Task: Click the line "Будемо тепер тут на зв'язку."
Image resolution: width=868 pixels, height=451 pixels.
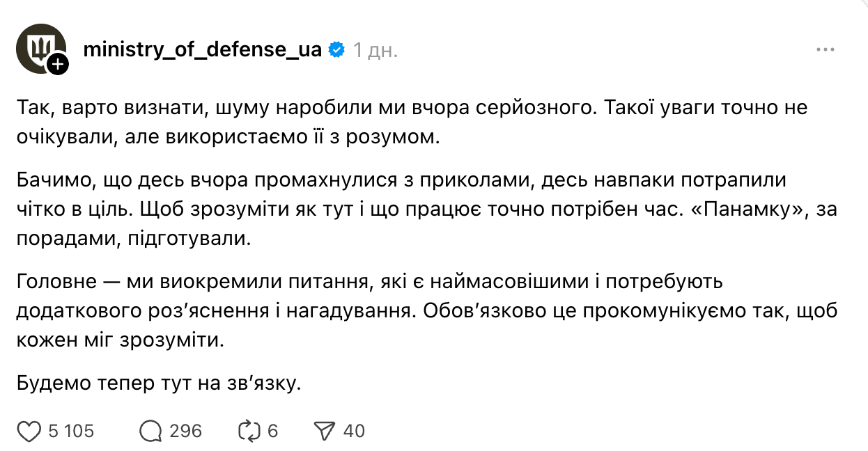Action: pyautogui.click(x=159, y=383)
